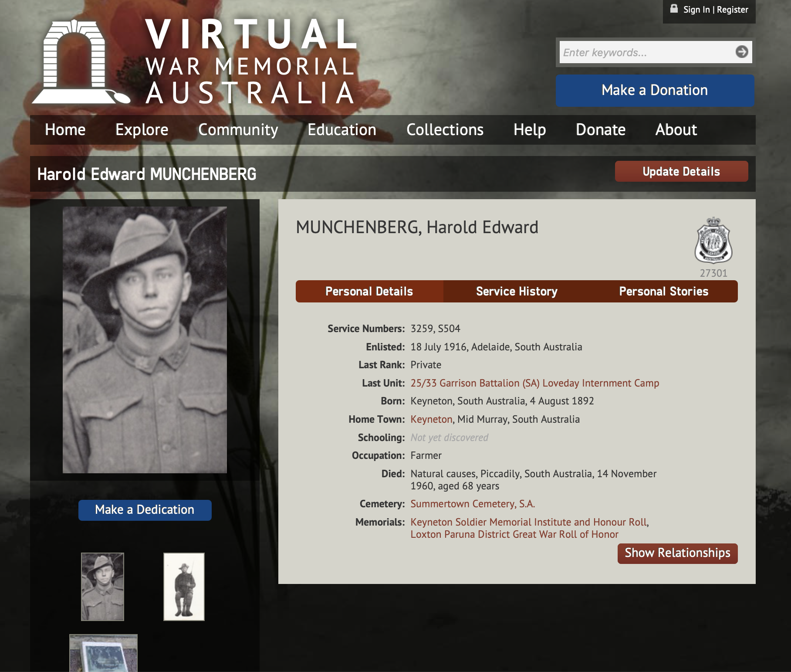
Task: Click the Sign In link
Action: [696, 10]
